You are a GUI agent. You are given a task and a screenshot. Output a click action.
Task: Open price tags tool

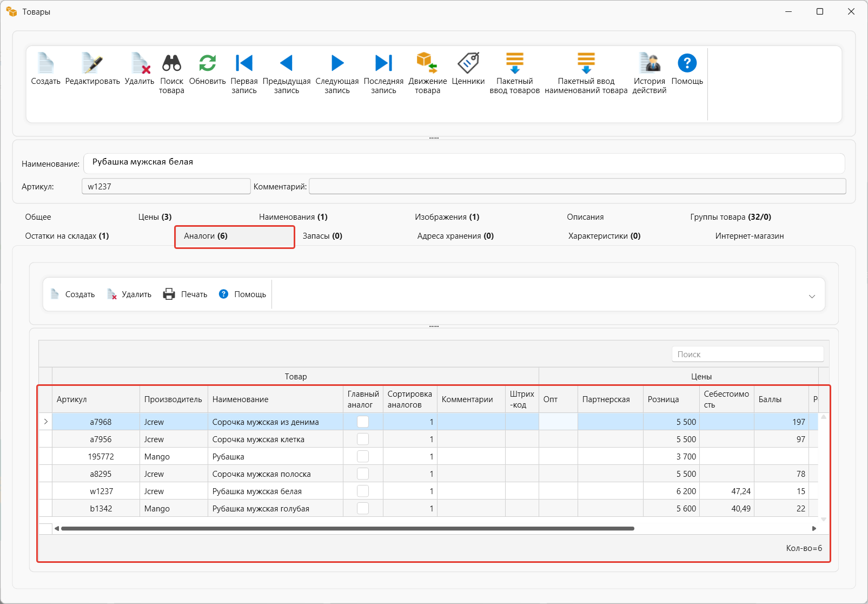click(468, 63)
